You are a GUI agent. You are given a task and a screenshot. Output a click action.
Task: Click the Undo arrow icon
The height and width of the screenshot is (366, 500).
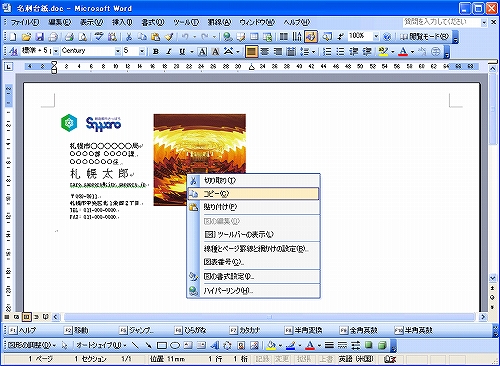pyautogui.click(x=185, y=37)
